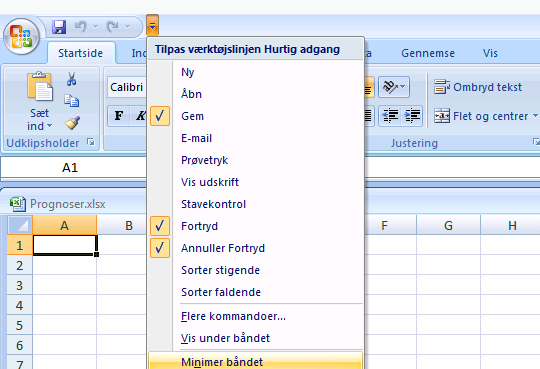540x369 pixels.
Task: Switch to the Startside tab
Action: pos(81,53)
